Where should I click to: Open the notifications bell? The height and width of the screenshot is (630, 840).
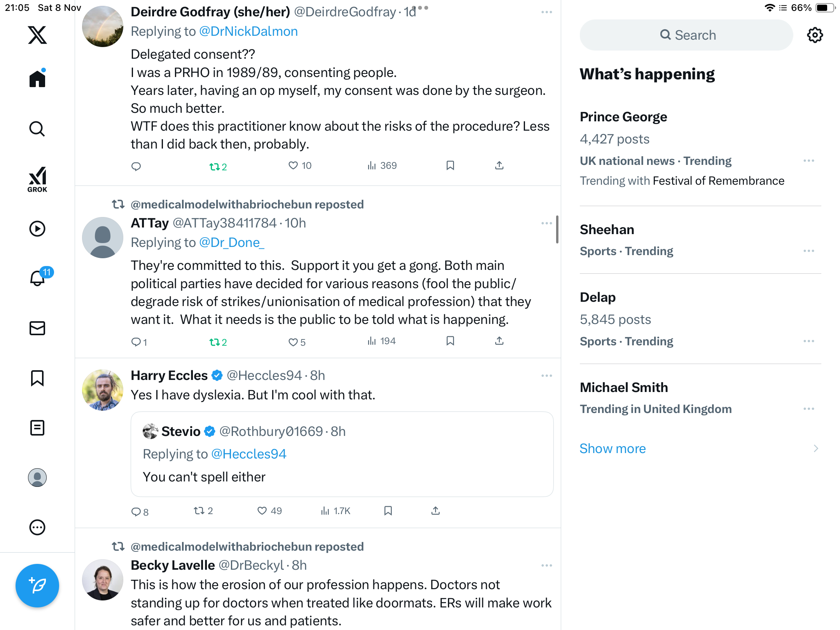(x=38, y=278)
